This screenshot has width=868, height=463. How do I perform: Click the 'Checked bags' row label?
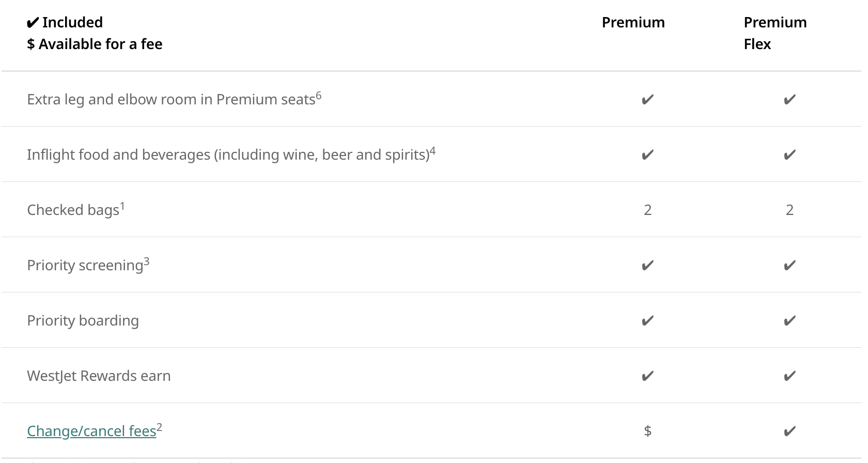pyautogui.click(x=73, y=210)
